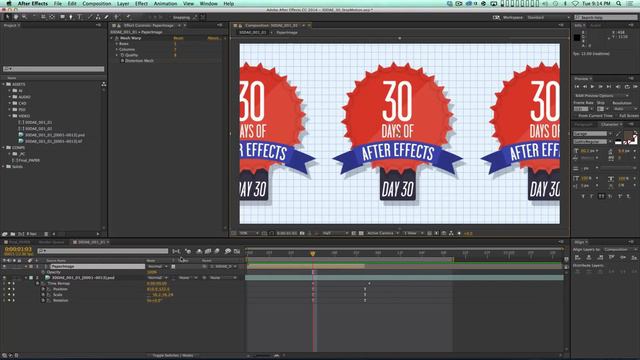Toggle visibility of the .psd layer 2
640x360 pixels.
(x=4, y=278)
